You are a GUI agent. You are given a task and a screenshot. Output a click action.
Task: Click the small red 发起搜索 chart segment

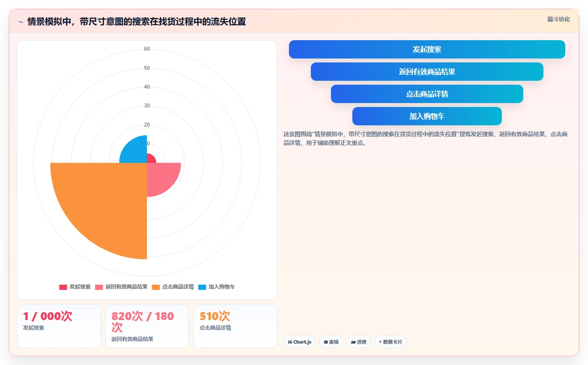click(x=150, y=159)
